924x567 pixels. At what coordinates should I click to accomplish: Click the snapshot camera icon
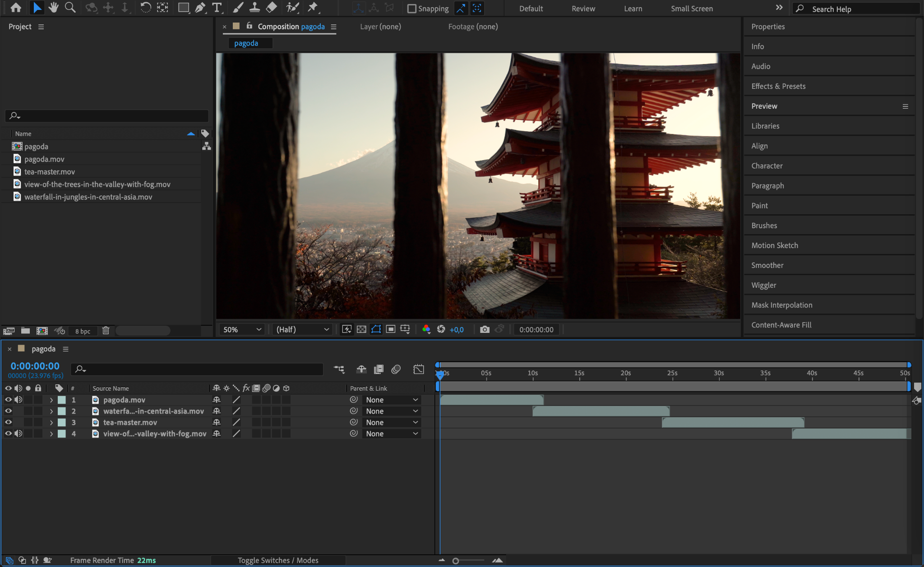tap(485, 330)
